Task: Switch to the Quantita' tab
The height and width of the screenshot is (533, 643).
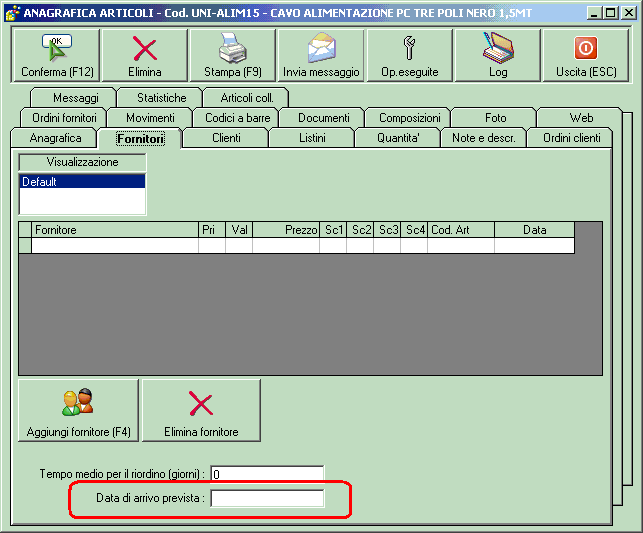Action: click(398, 138)
